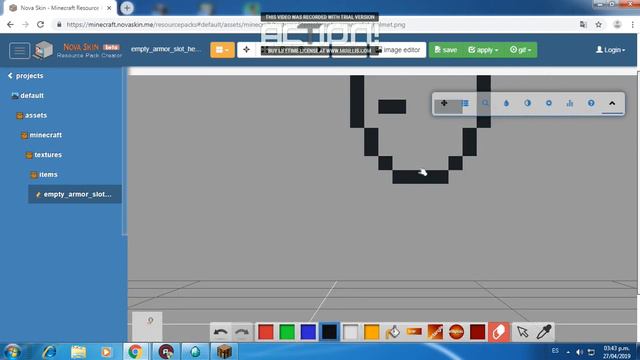
Task: Open Internet Explorer from the taskbar
Action: [x=49, y=351]
